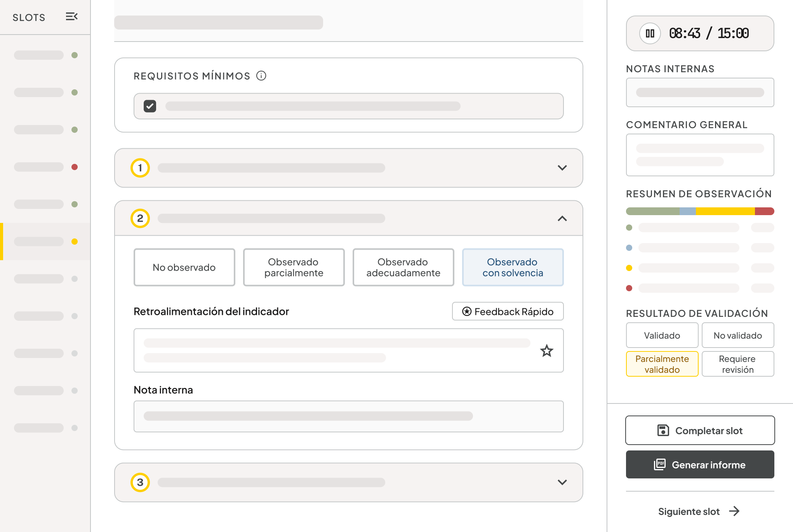The height and width of the screenshot is (532, 793).
Task: Select Observado parcialmente option
Action: point(294,267)
